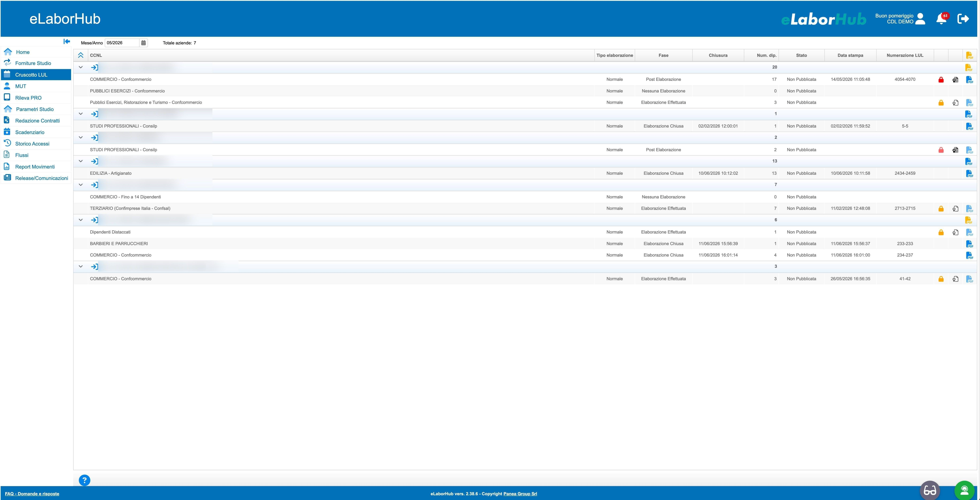980x500 pixels.
Task: Open the notifications bell
Action: click(942, 19)
